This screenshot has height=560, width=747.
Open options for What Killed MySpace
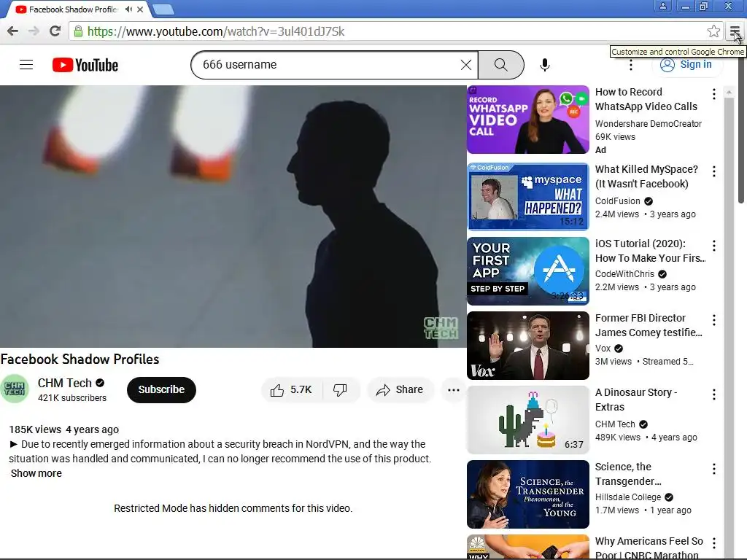click(x=713, y=171)
